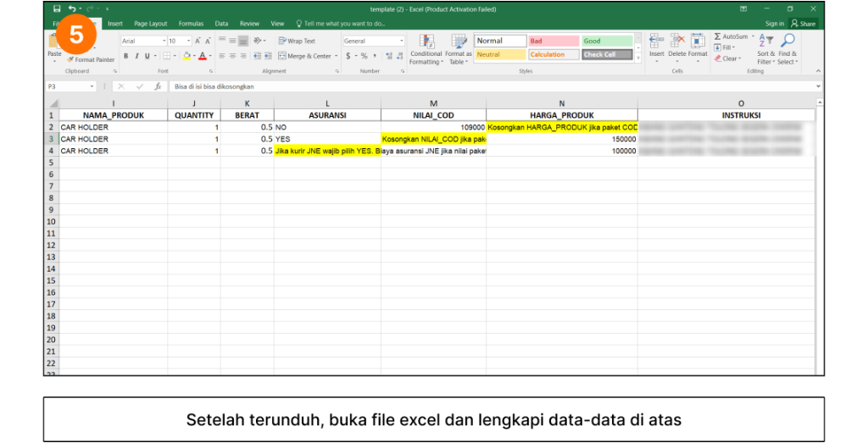The width and height of the screenshot is (868, 443).
Task: Toggle Bold formatting
Action: click(x=125, y=56)
